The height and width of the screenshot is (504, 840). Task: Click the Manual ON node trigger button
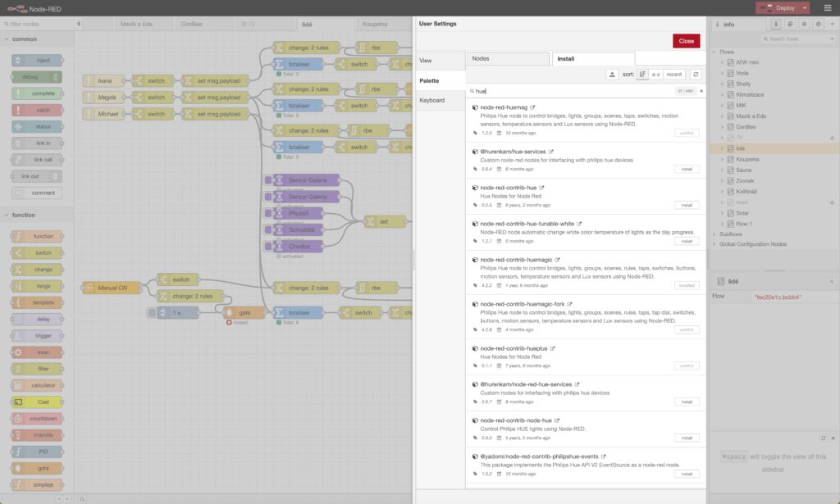point(89,288)
